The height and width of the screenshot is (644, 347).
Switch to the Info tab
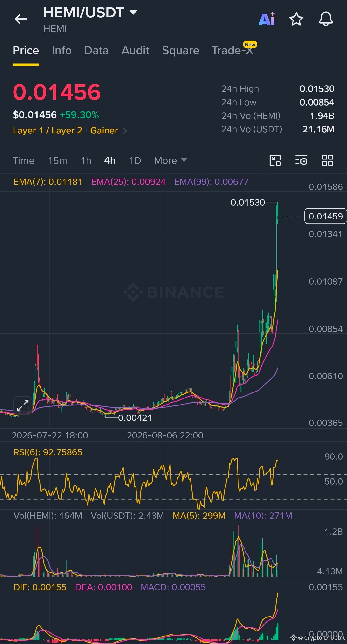(61, 51)
